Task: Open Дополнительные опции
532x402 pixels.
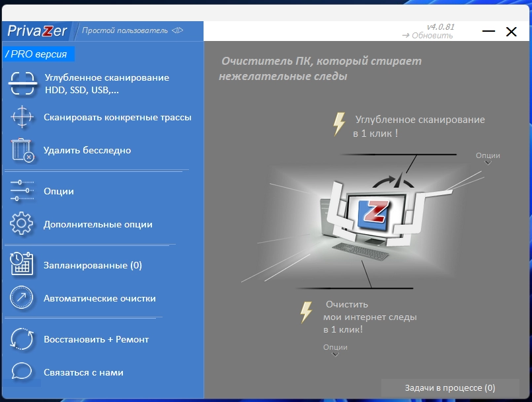Action: 98,224
